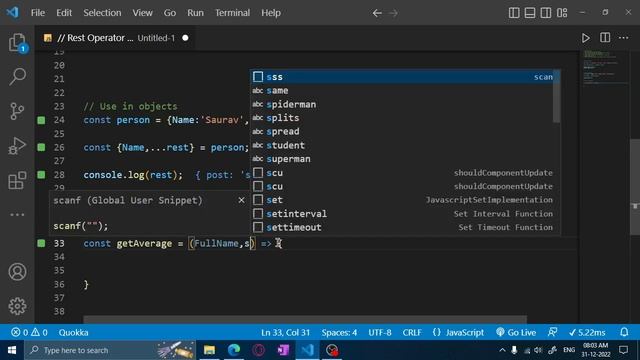Open Windows Start menu

tap(12, 350)
